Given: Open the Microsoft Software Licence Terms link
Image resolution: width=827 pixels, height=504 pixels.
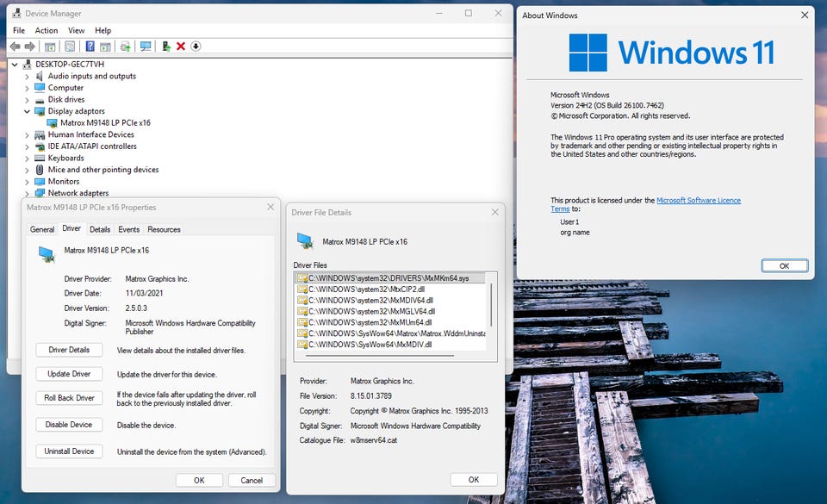Looking at the screenshot, I should [x=698, y=201].
